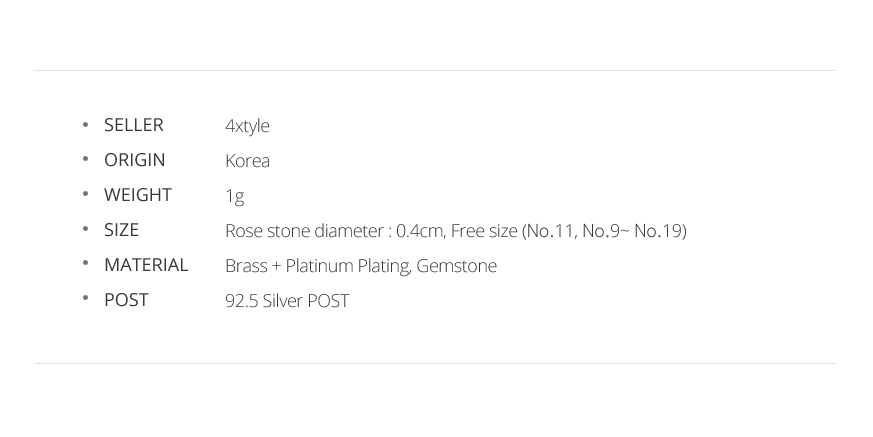Select the WEIGHT label
Viewport: 873px width, 437px height.
[137, 195]
